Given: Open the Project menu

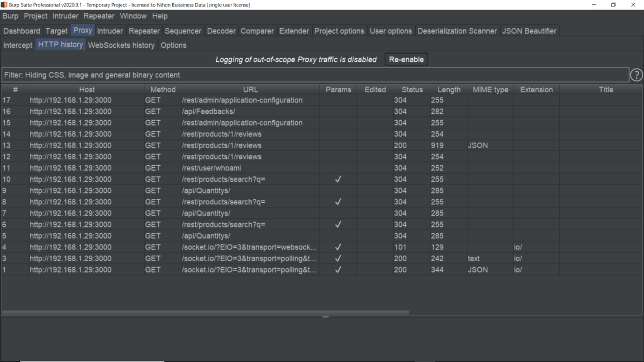Looking at the screenshot, I should [x=35, y=16].
